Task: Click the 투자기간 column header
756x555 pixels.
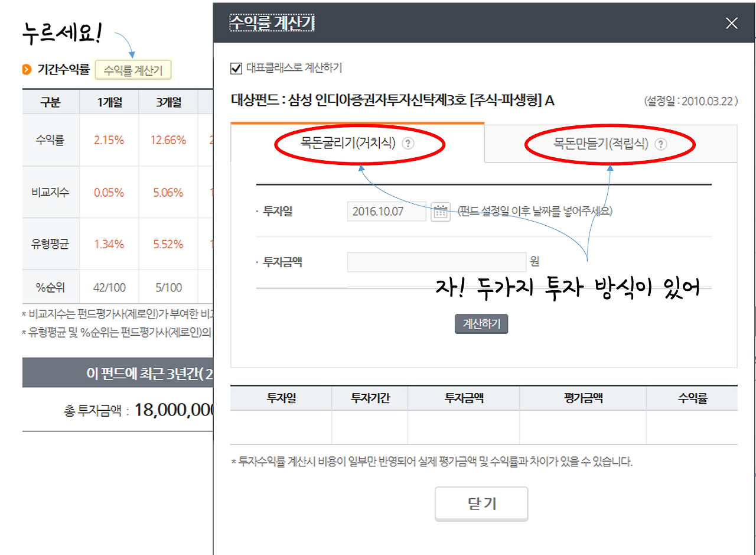Action: coord(369,398)
